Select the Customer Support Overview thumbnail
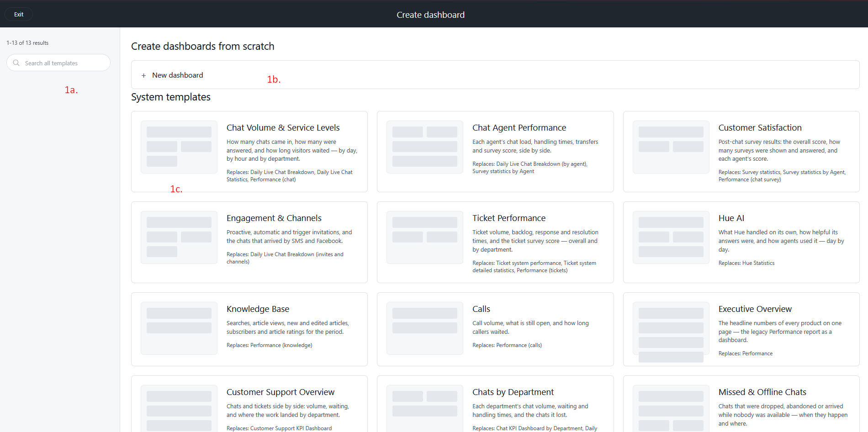The height and width of the screenshot is (432, 868). pyautogui.click(x=179, y=408)
